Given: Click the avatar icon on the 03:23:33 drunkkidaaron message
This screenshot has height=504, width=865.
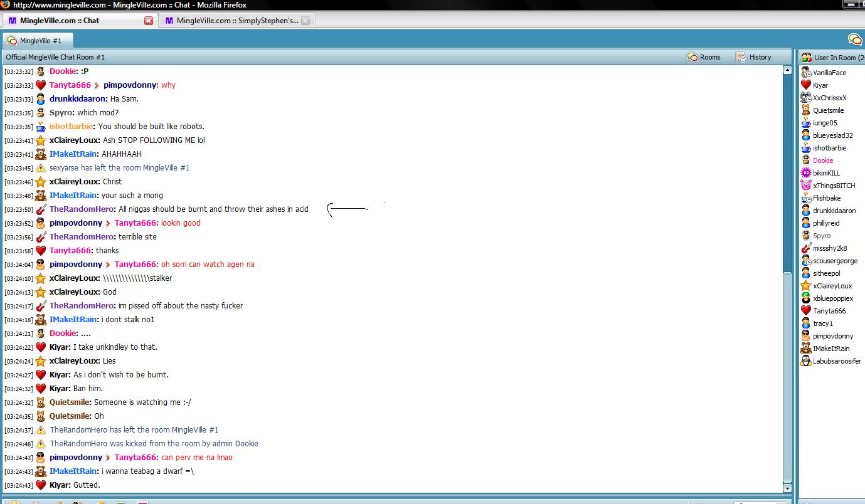Looking at the screenshot, I should [x=41, y=99].
